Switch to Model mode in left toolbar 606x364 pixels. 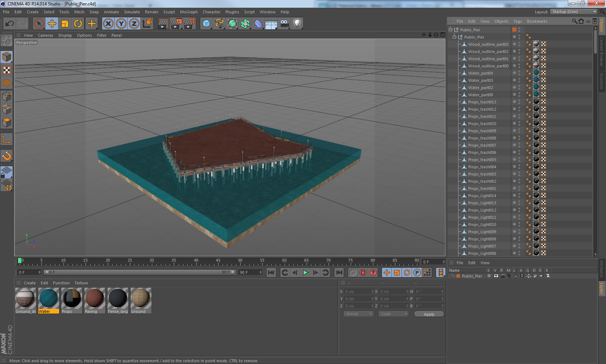pyautogui.click(x=6, y=57)
